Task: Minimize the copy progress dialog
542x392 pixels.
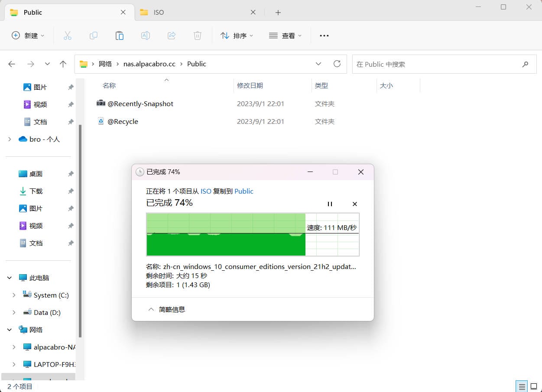Action: click(x=310, y=172)
